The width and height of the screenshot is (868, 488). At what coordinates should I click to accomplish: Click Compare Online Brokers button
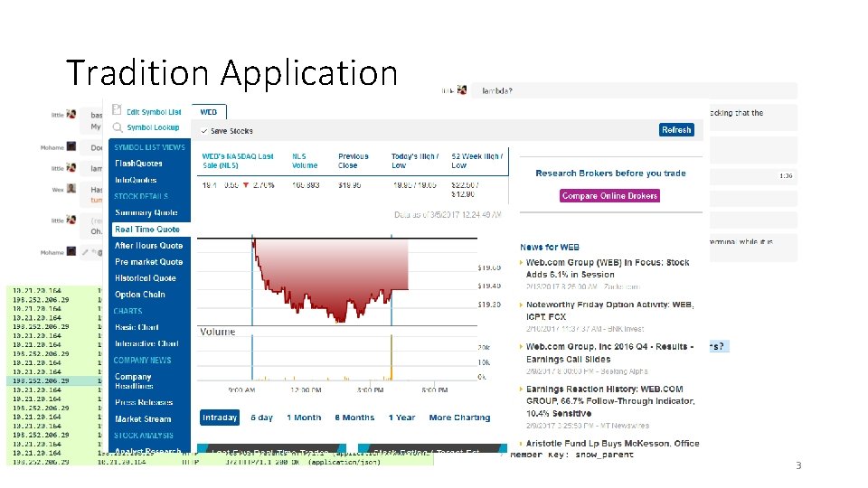tap(609, 195)
